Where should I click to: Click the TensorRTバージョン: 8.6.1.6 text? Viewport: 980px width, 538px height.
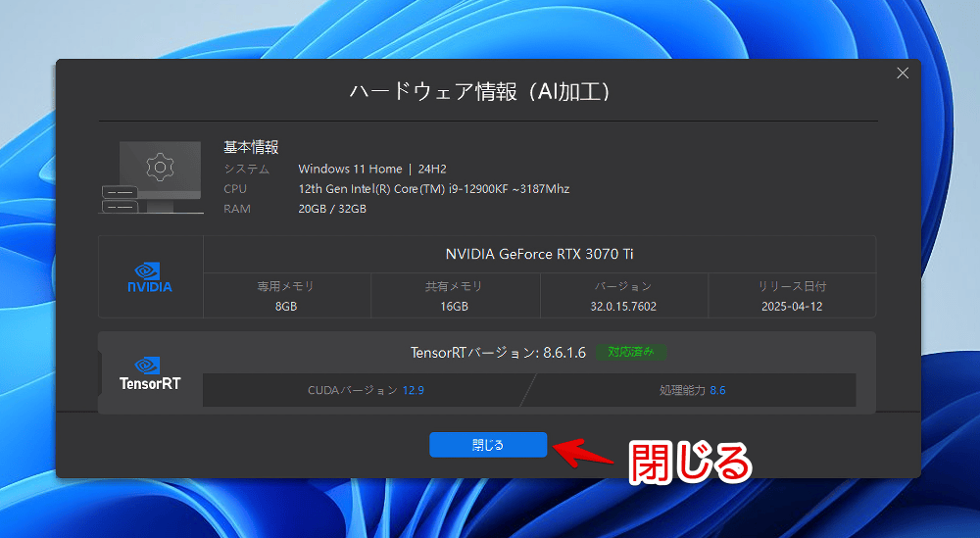498,353
